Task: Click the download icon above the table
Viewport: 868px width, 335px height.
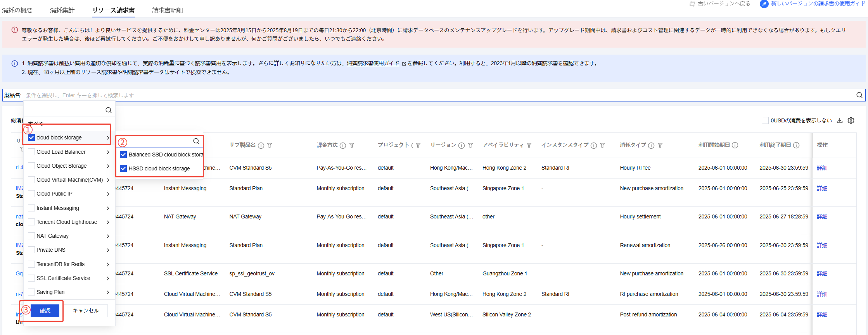Action: click(x=840, y=120)
